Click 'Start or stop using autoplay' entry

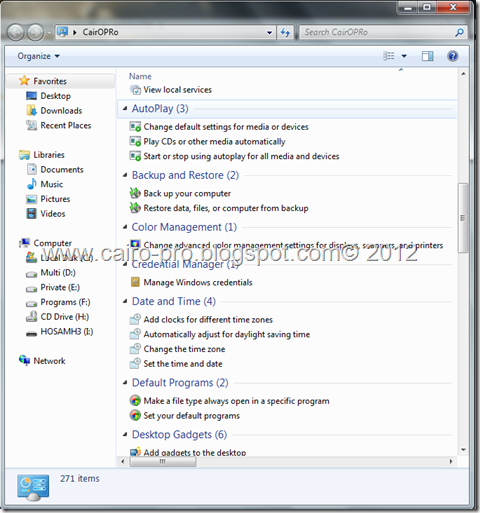click(241, 156)
